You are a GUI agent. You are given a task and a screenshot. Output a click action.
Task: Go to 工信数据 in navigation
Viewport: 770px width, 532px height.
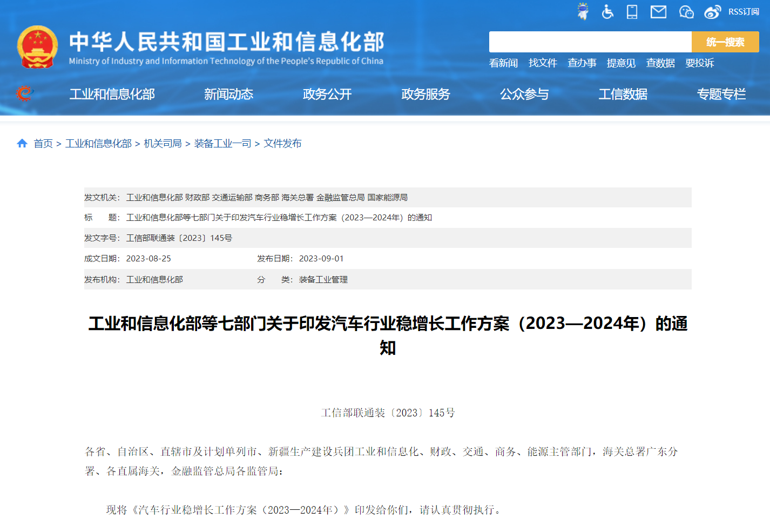[x=623, y=94]
